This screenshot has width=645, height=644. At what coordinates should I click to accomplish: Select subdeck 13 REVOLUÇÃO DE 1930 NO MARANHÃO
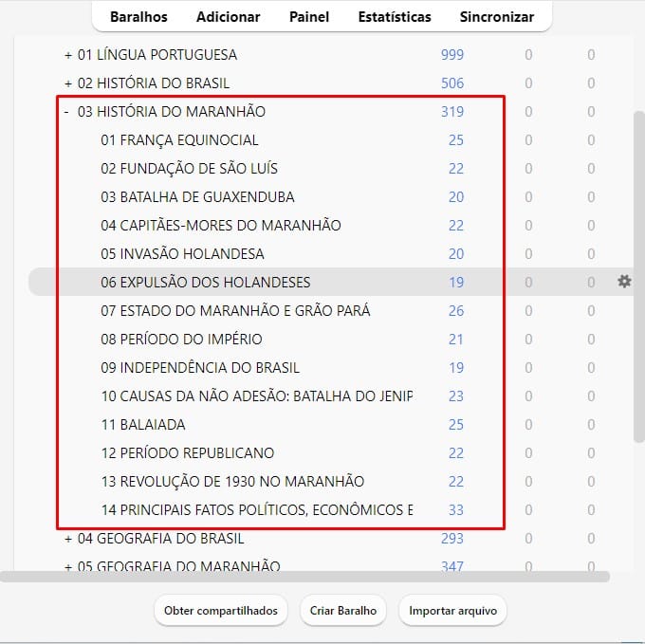(232, 481)
